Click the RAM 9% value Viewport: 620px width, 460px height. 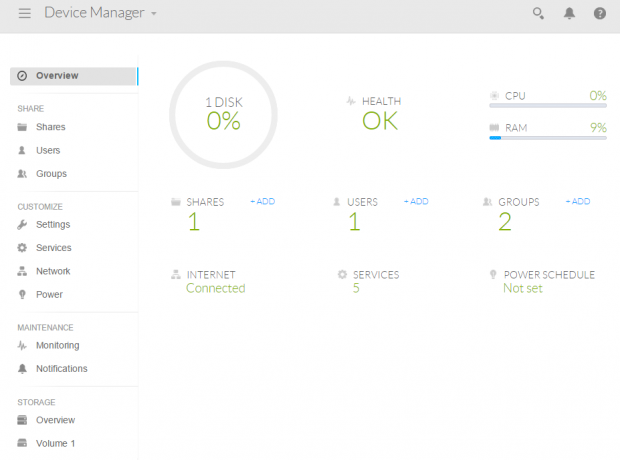point(598,127)
